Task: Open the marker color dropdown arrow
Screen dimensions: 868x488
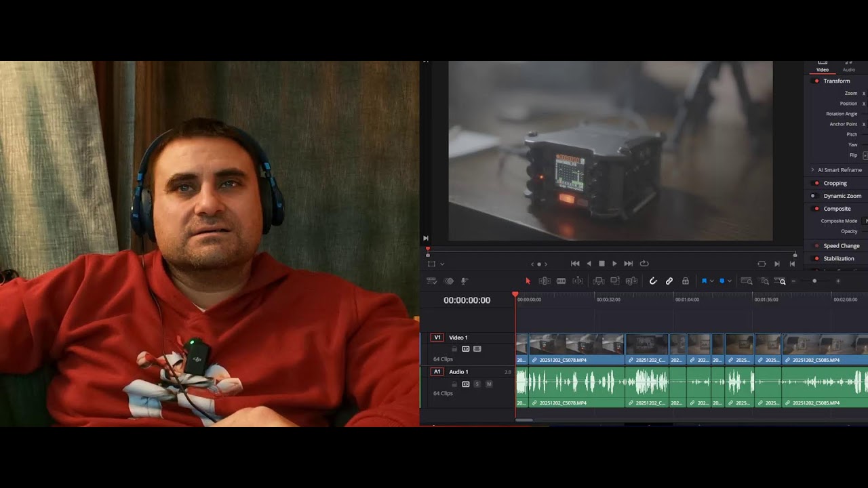Action: coord(730,281)
